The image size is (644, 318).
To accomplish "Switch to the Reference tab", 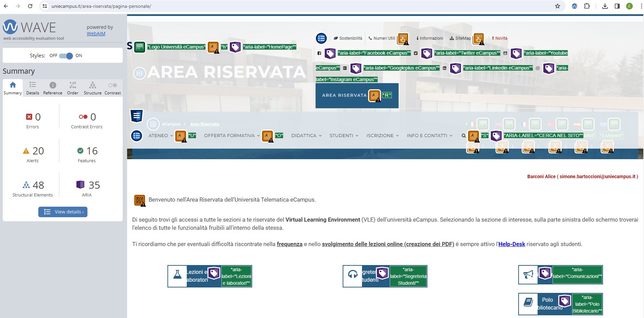I will pos(53,88).
